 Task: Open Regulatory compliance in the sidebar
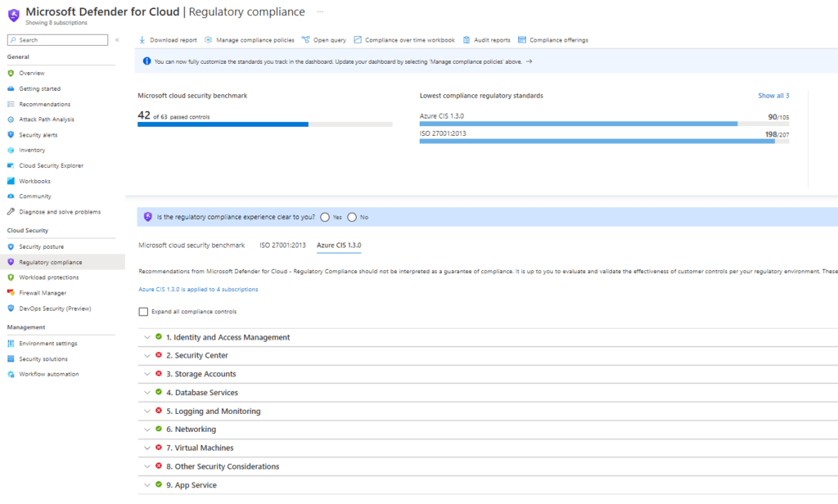click(x=62, y=263)
